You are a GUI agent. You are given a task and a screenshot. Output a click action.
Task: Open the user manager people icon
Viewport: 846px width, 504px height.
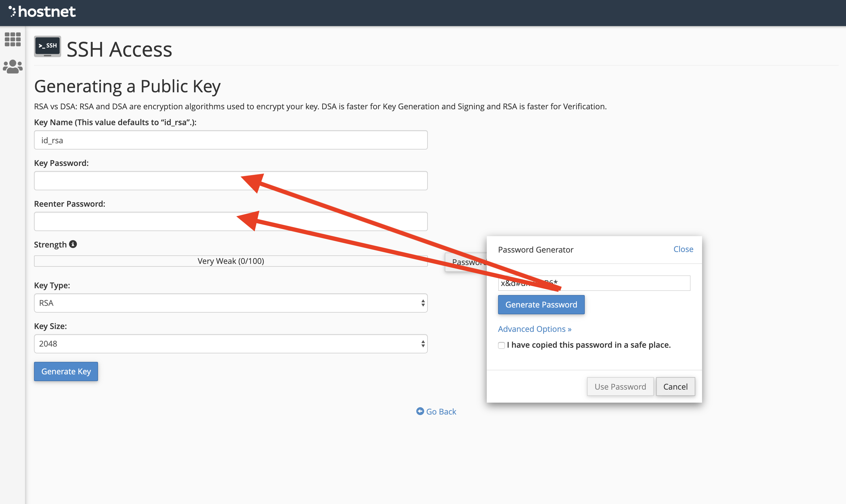(12, 67)
